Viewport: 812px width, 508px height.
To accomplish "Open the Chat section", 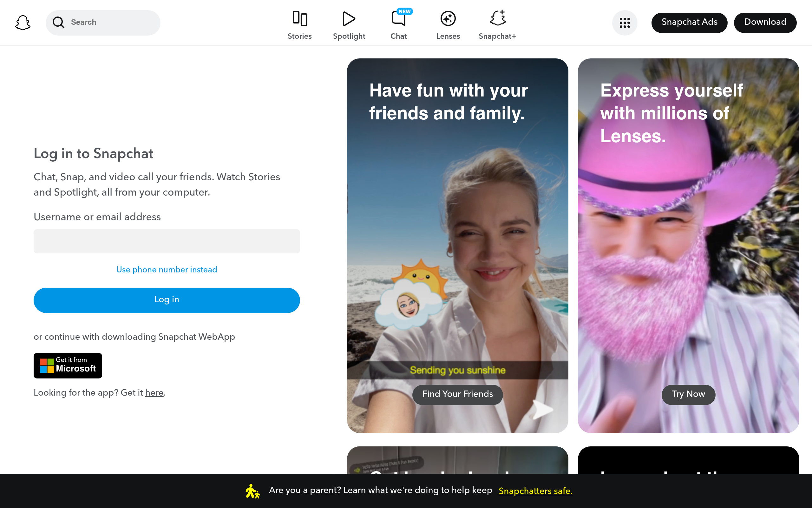I will tap(399, 25).
